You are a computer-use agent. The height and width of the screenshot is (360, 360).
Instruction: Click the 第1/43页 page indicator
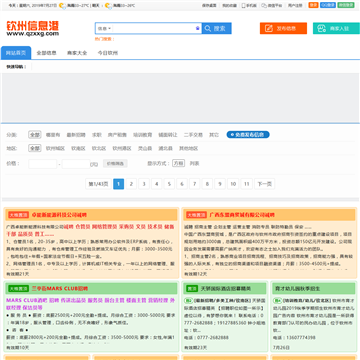point(98,184)
